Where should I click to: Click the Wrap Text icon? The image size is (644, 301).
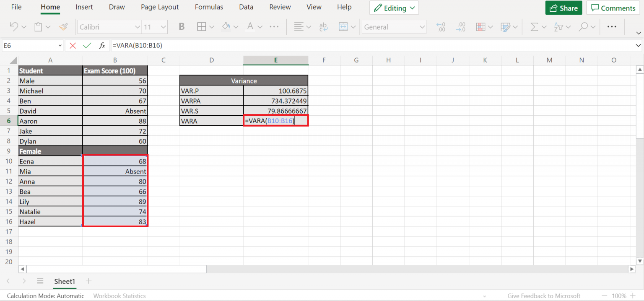(x=323, y=26)
